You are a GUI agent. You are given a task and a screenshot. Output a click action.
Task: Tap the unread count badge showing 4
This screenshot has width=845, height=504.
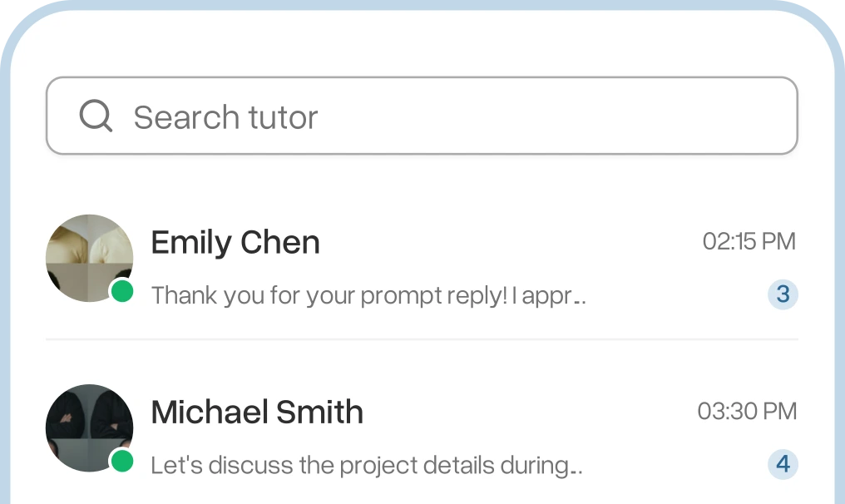tap(782, 464)
